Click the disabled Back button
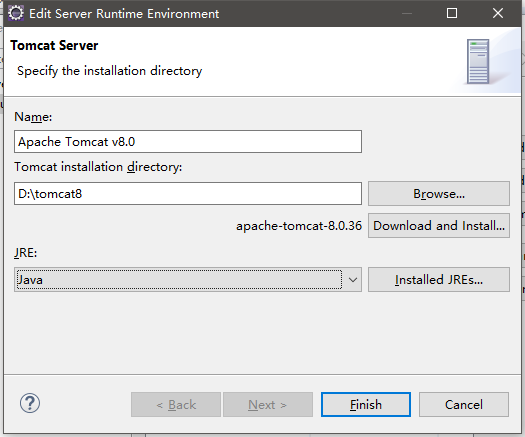 pos(176,405)
